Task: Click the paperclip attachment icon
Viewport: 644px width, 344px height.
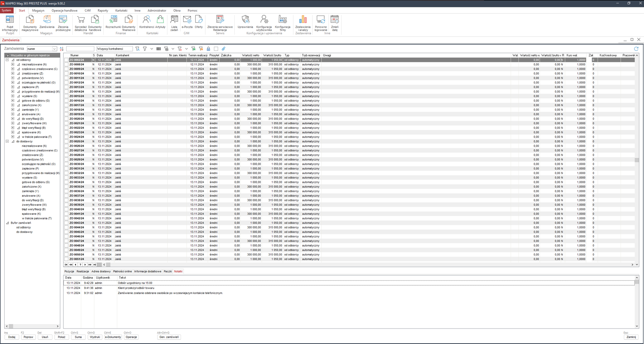Action: (x=223, y=49)
